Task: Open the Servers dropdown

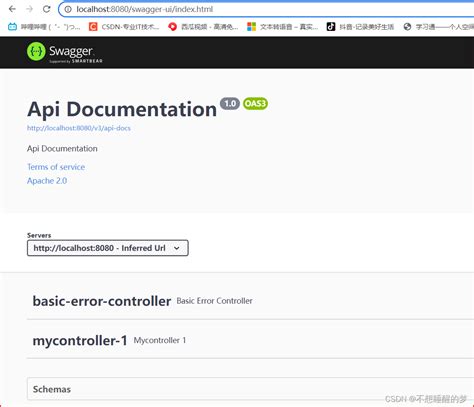Action: point(108,248)
